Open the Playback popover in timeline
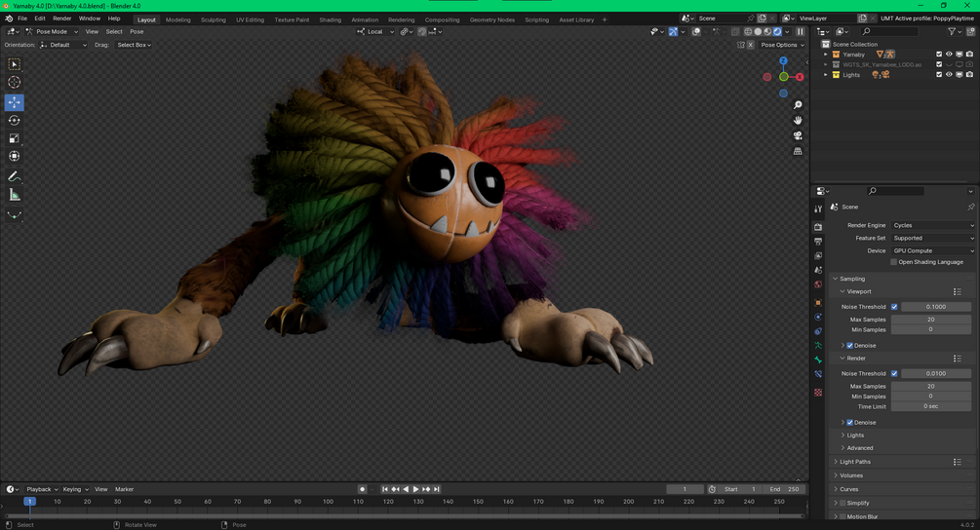 [42, 489]
